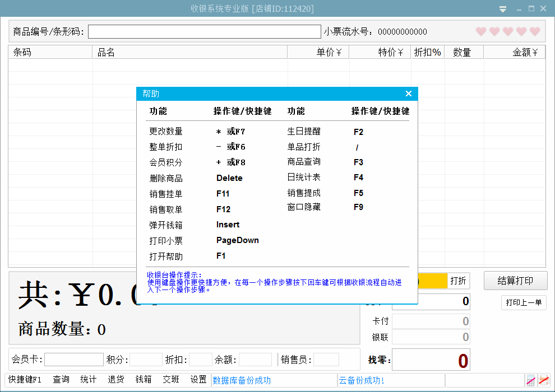
Task: Click 会员积分 in the help list
Action: [x=165, y=162]
